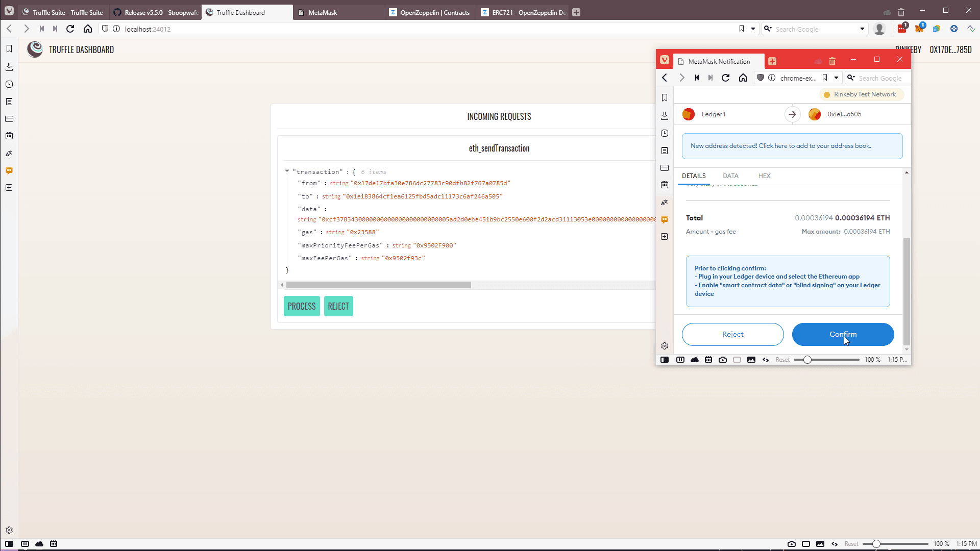This screenshot has width=980, height=551.
Task: Click the red extension icon with badge
Action: click(x=902, y=29)
